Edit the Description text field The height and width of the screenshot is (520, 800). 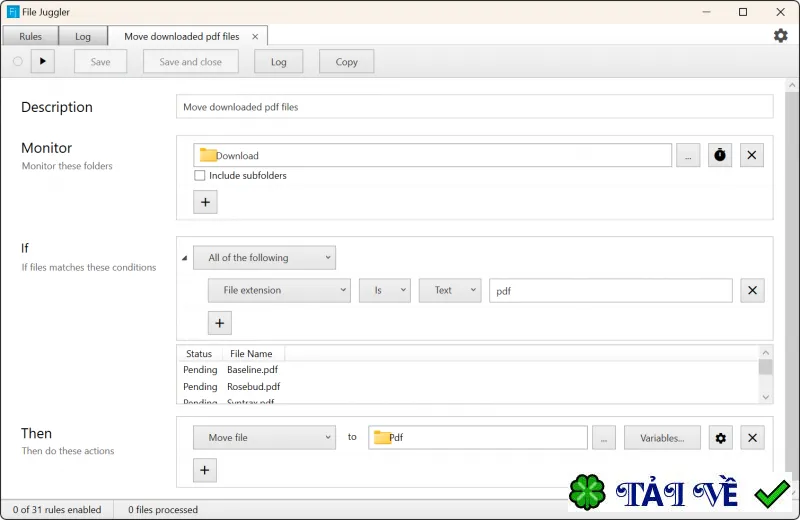point(474,107)
